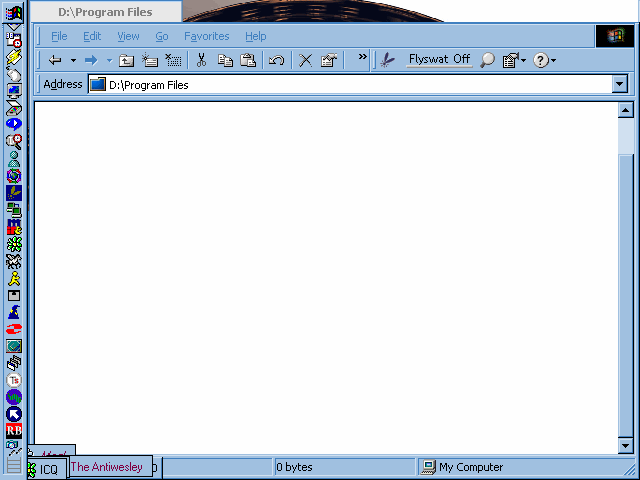640x480 pixels.
Task: Click the Back arrow button
Action: (x=55, y=60)
